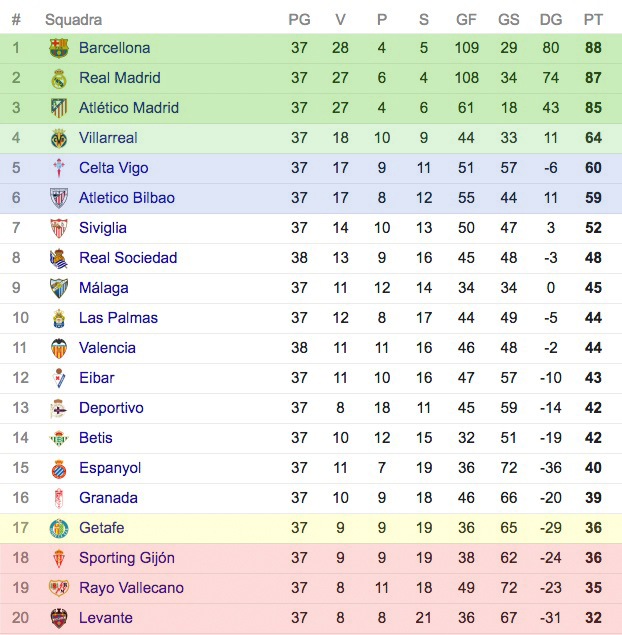The image size is (622, 635).
Task: Open the Getafe team link
Action: point(101,528)
